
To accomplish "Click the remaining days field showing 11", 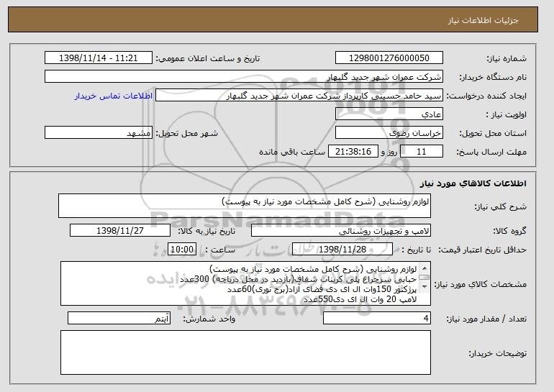I will (422, 152).
